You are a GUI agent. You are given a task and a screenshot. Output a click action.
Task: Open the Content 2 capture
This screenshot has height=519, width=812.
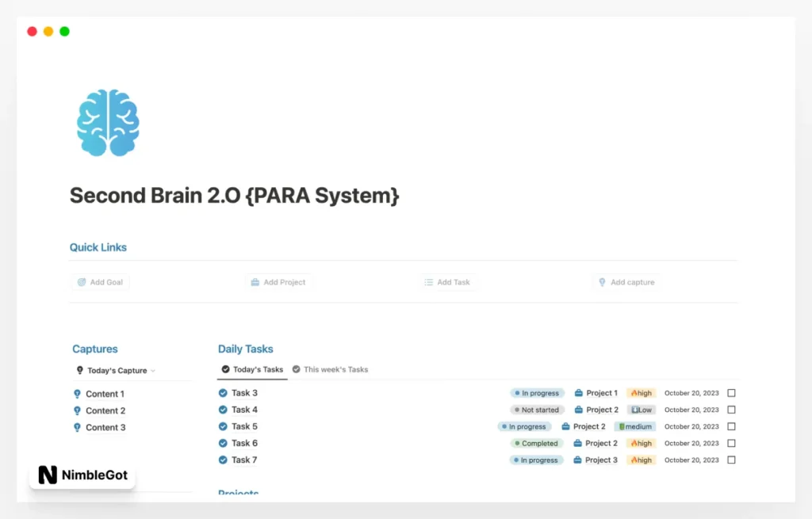[x=106, y=410]
